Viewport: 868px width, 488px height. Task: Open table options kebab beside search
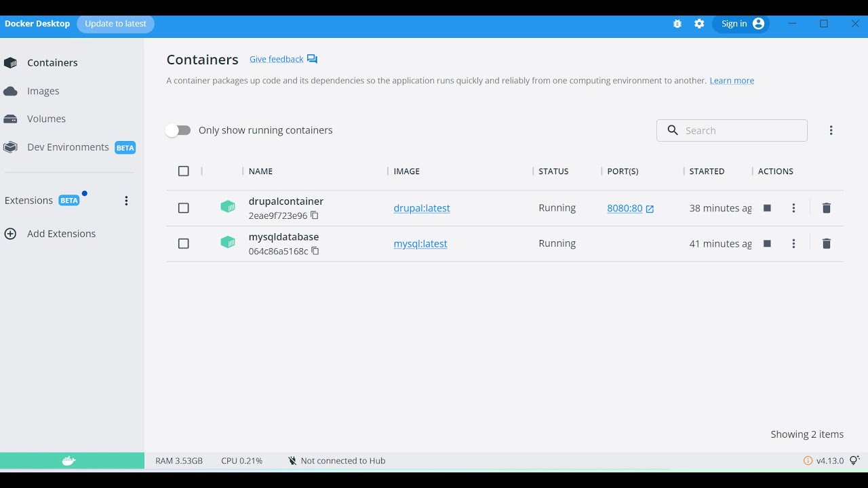831,130
